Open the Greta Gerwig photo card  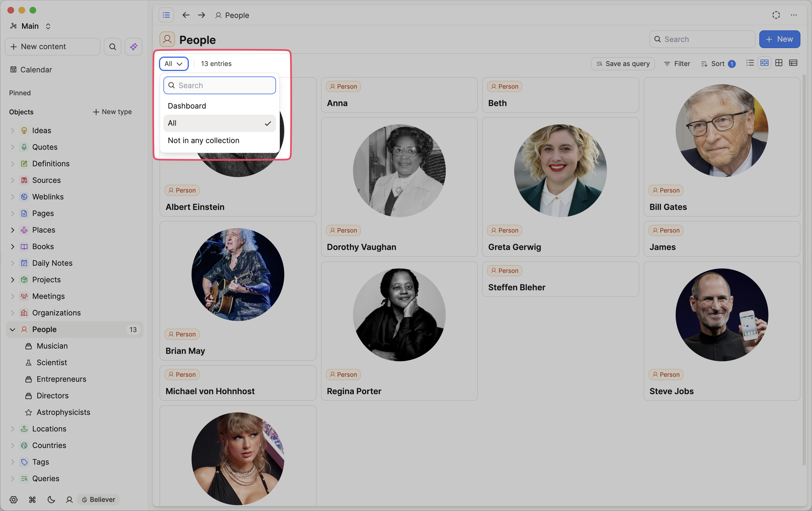point(561,187)
